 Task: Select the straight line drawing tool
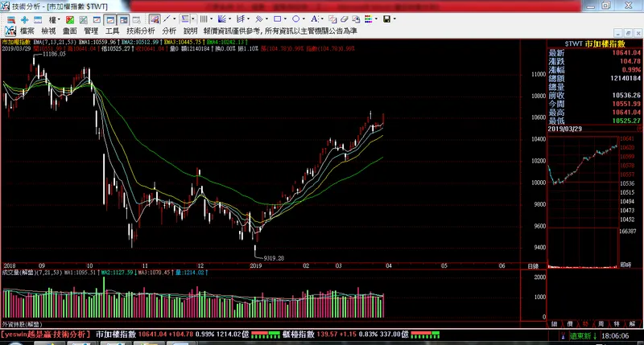click(167, 18)
